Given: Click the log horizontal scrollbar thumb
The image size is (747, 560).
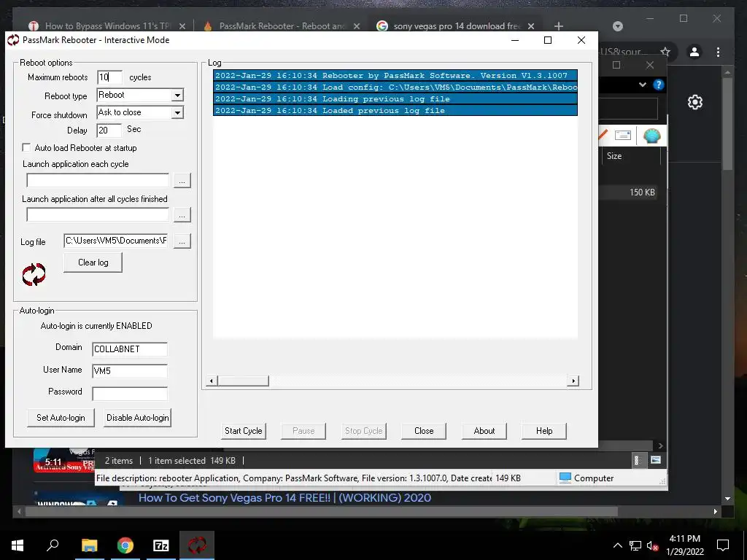Looking at the screenshot, I should (x=243, y=381).
